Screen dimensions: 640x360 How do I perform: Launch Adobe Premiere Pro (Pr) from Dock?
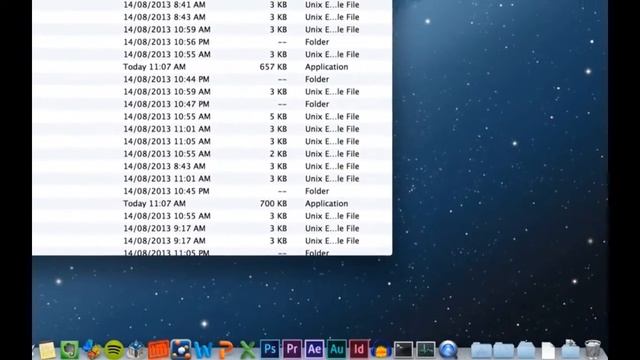pos(292,349)
